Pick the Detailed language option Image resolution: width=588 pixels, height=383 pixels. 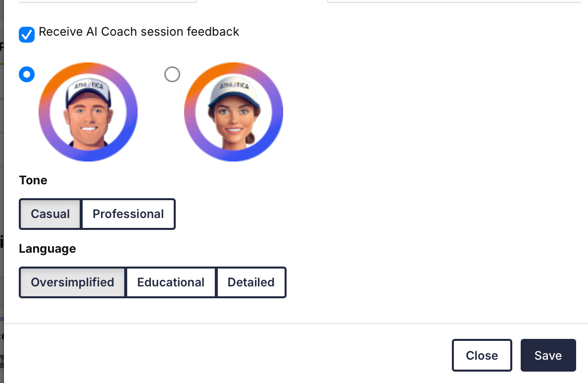click(x=251, y=282)
